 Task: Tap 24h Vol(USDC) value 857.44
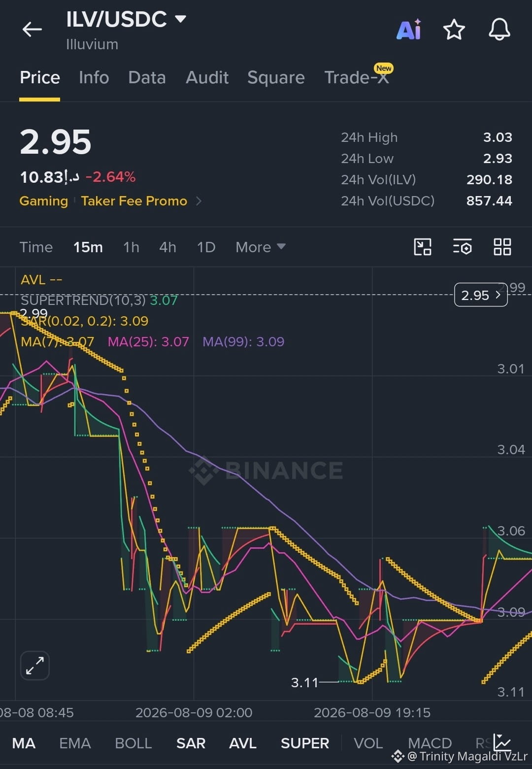(489, 201)
